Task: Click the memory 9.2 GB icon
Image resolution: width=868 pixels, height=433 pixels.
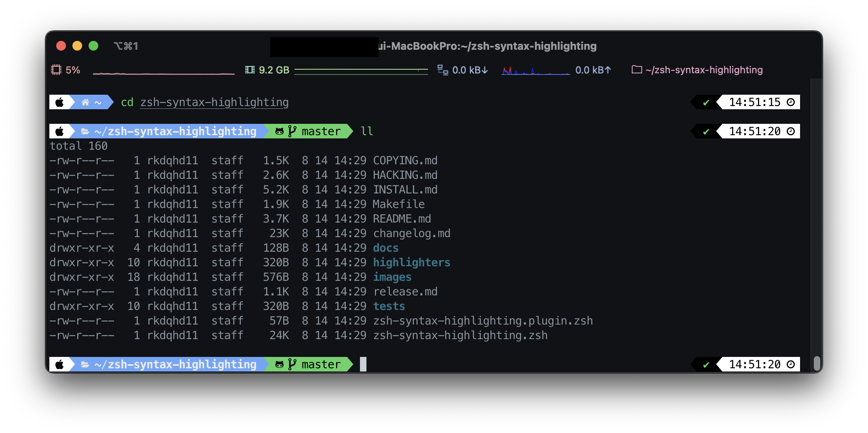Action: (x=250, y=70)
